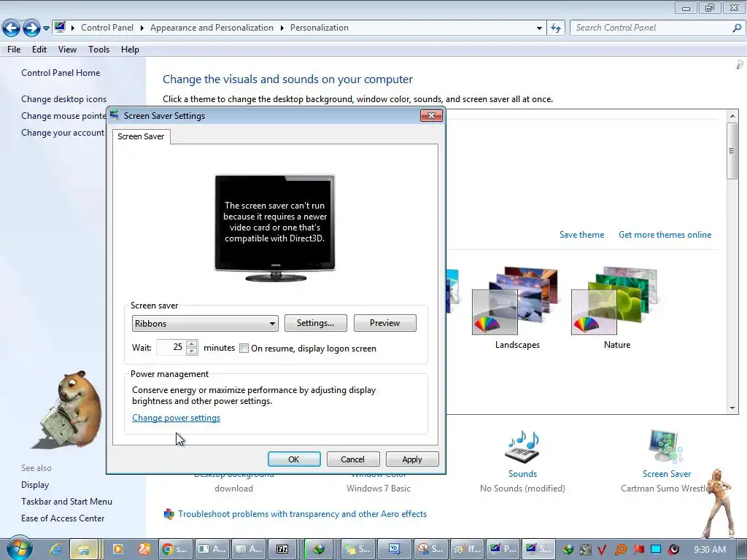747x560 pixels.
Task: Click the Aero troubleshoot shield icon
Action: tap(169, 514)
